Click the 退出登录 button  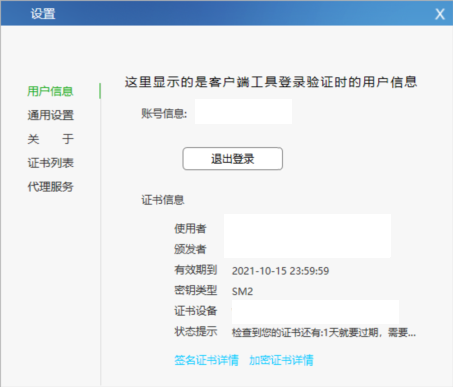pyautogui.click(x=233, y=159)
